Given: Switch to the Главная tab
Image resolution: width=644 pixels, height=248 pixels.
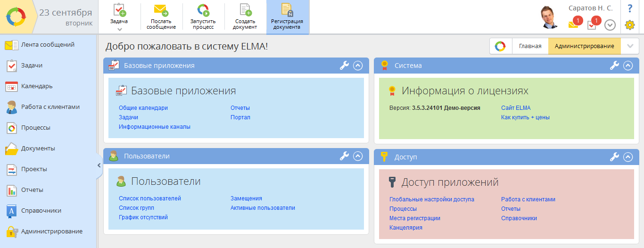Looking at the screenshot, I should coord(530,46).
